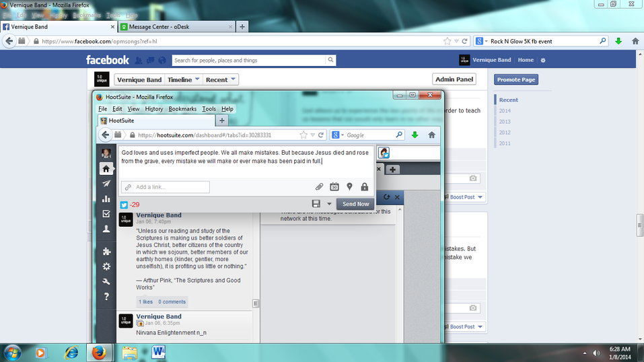Open the scheduling calendar icon in compose box
644x362 pixels.
point(334,187)
